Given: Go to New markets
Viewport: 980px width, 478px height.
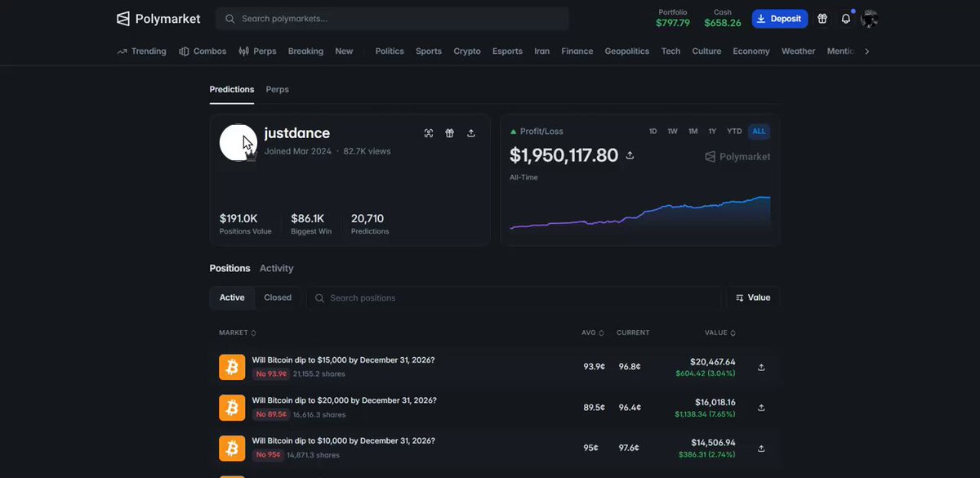Looking at the screenshot, I should point(344,51).
